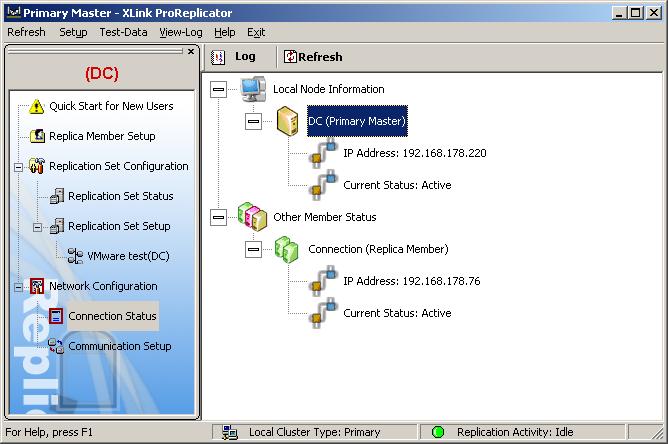Select Network Configuration
Screen dimensions: 668x444
(103, 286)
